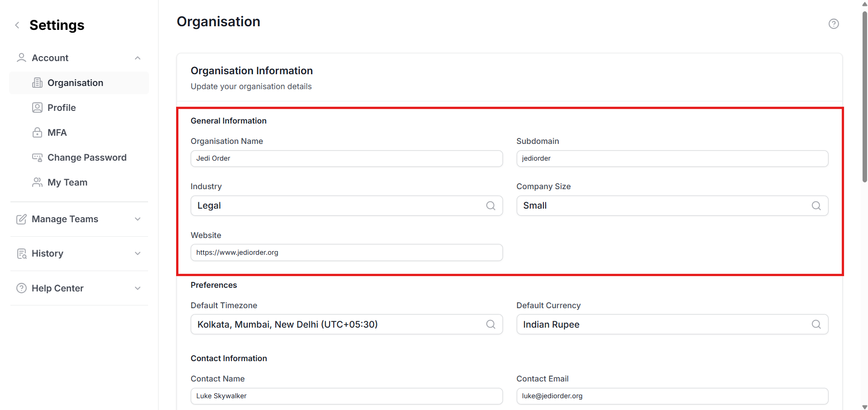Click the My Team people icon

pyautogui.click(x=37, y=182)
